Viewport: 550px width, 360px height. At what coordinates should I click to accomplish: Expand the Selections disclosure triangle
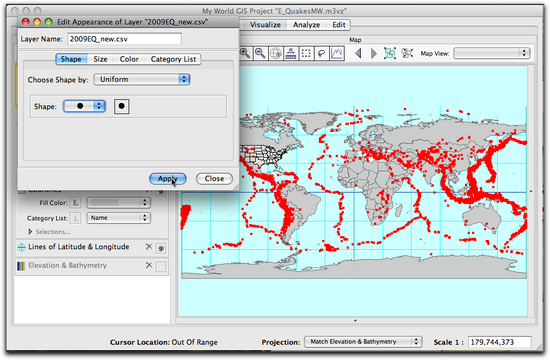pos(30,232)
